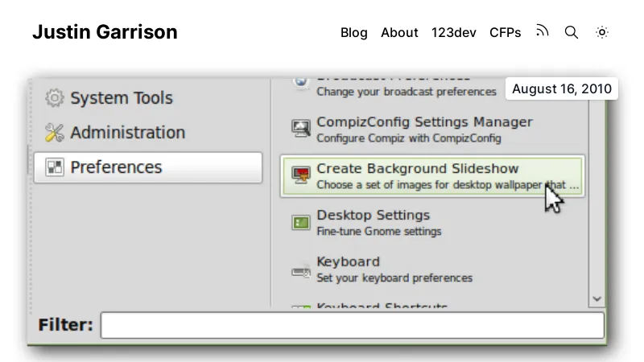Viewport: 644px width, 362px height.
Task: Click the System Tools gear icon
Action: pos(55,97)
